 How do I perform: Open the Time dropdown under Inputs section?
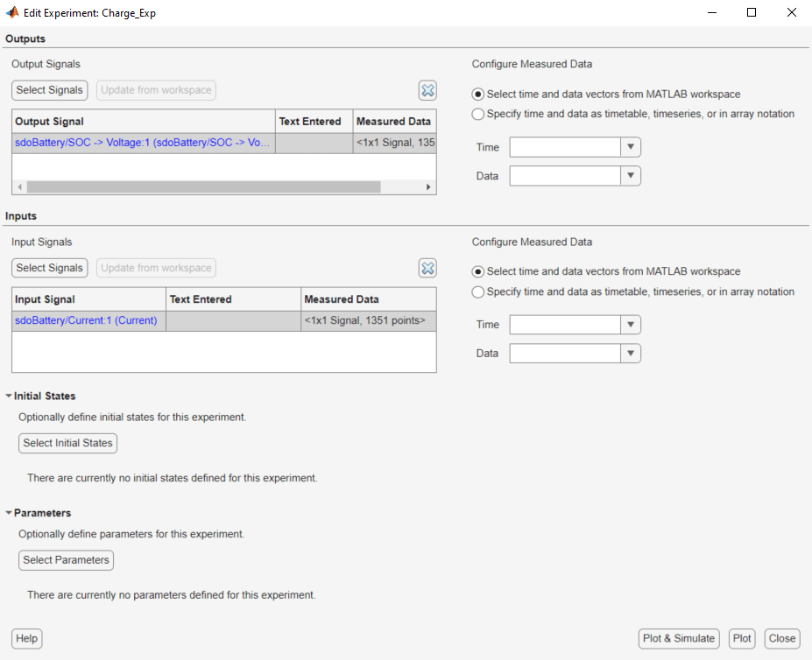click(x=630, y=324)
